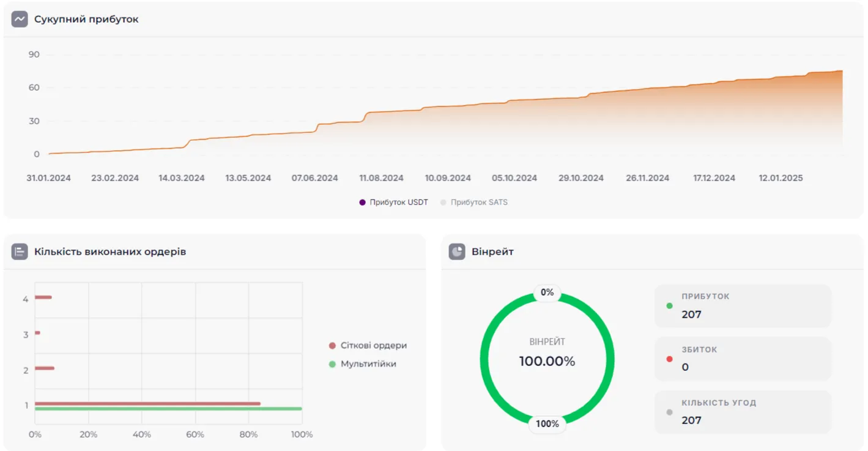Select the 11.08.2024 date on the profit chart
868x451 pixels.
pos(381,178)
